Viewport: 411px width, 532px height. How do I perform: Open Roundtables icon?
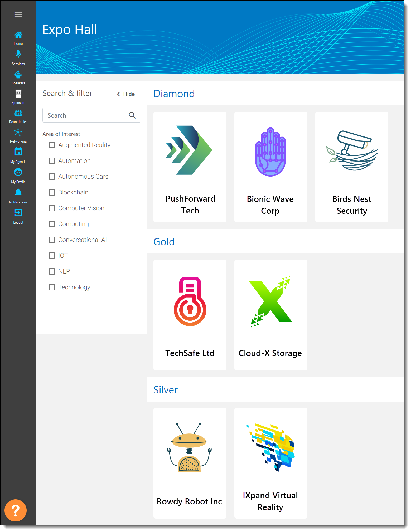tap(18, 113)
